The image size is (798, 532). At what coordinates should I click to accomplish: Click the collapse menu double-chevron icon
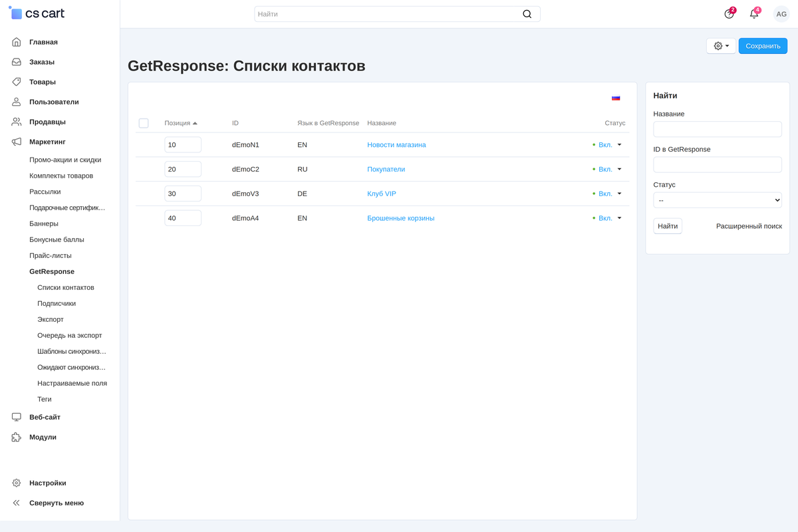17,503
